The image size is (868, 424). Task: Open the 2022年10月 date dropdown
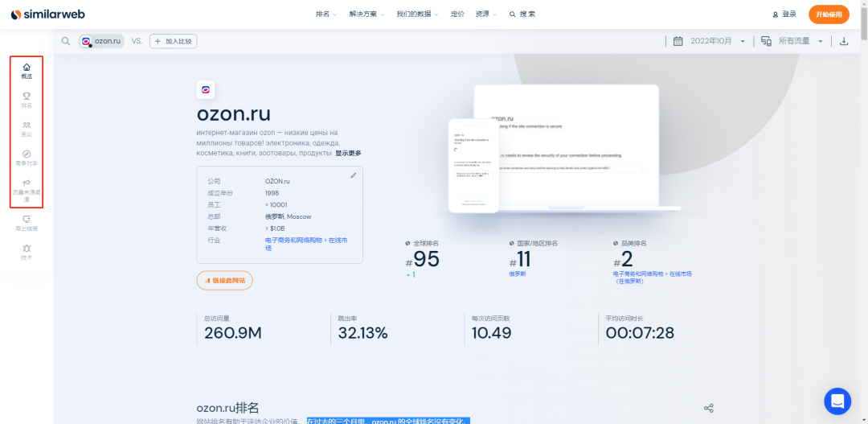tap(718, 41)
